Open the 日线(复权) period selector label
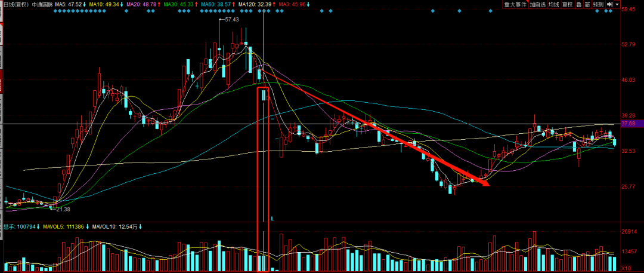Screen dimensions: 644x273 coord(14,4)
